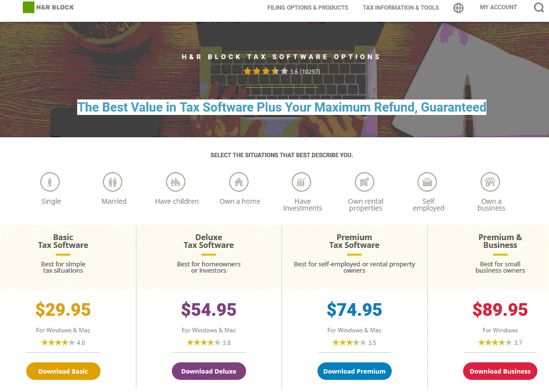
Task: Expand the My Account menu
Action: (x=498, y=7)
